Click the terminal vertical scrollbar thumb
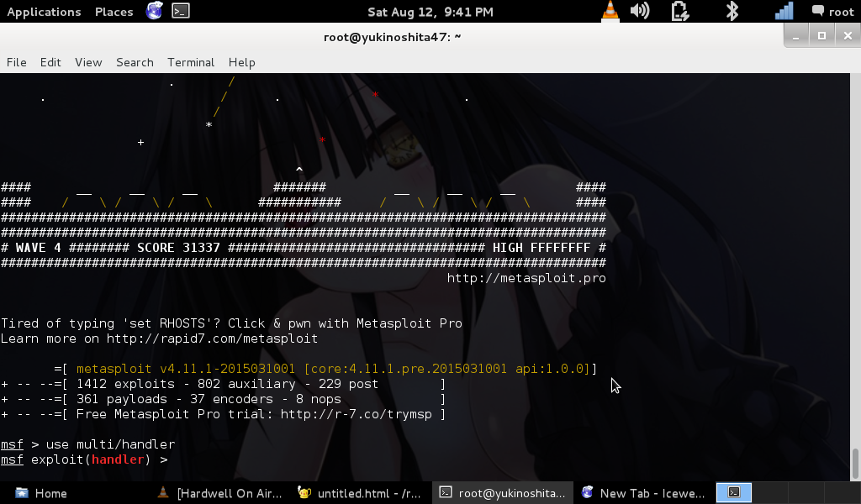 tap(855, 464)
